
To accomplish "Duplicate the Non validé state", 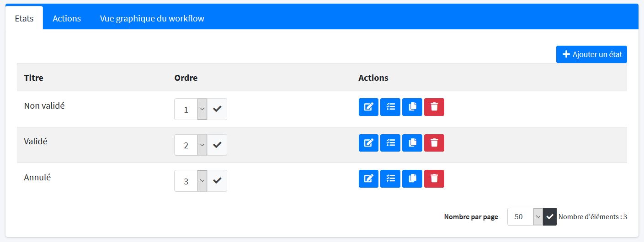I will 412,107.
